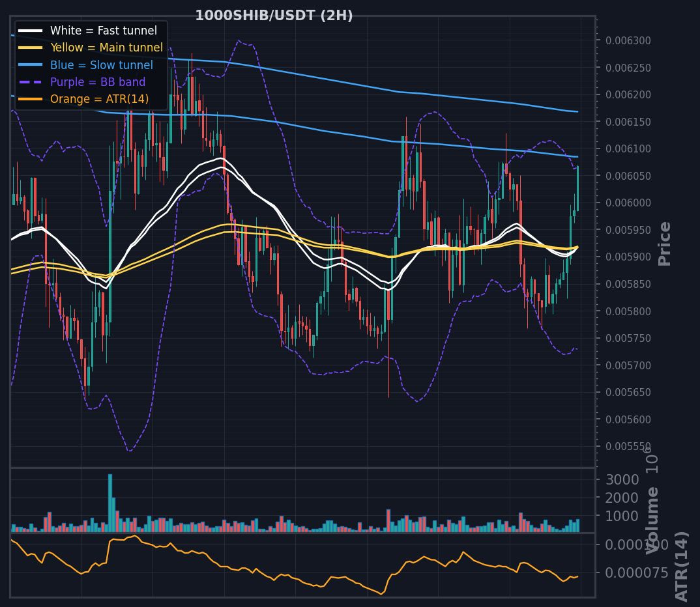
Task: Click price axis label 0.005650
Action: tap(628, 393)
